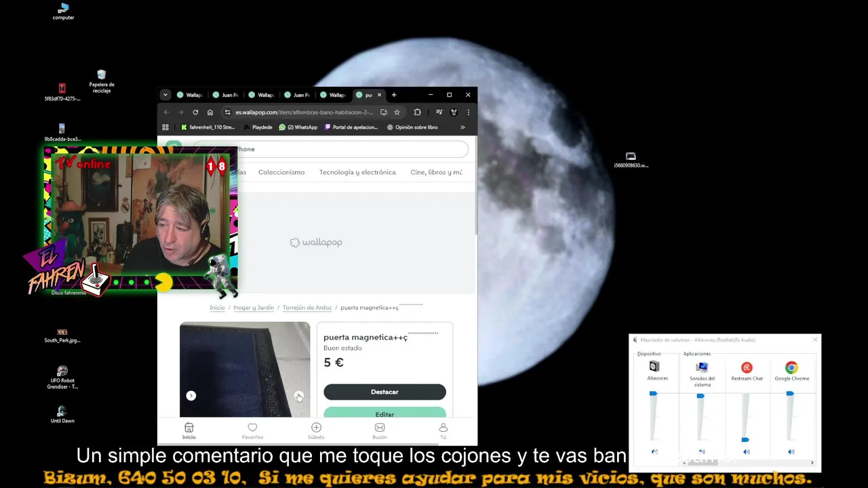Open Tecnología y electrónica category
Screen dimensions: 868x488
[x=357, y=172]
